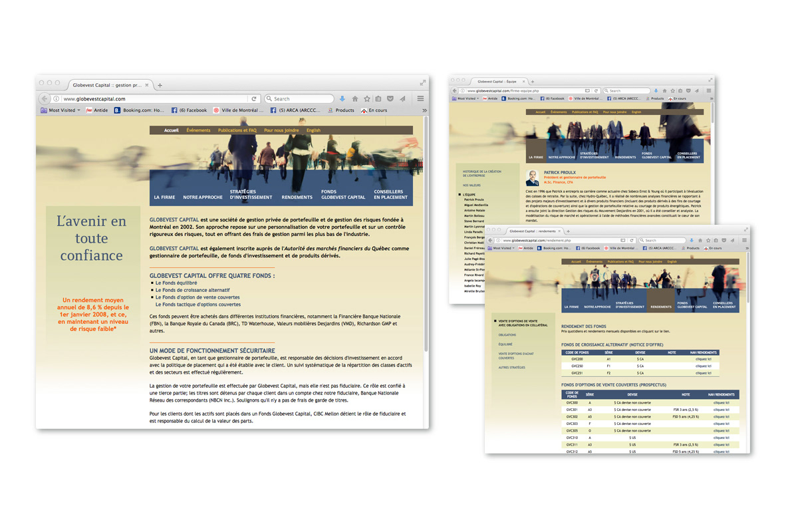Viewport: 798px width, 532px height.
Task: Open 'Historique de la création de l'entreprise' sidebar link
Action: [482, 174]
